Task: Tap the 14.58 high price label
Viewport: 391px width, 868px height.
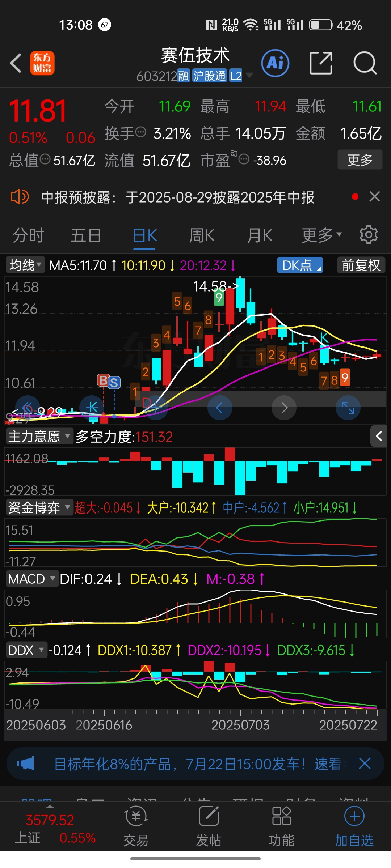Action: pos(216,286)
